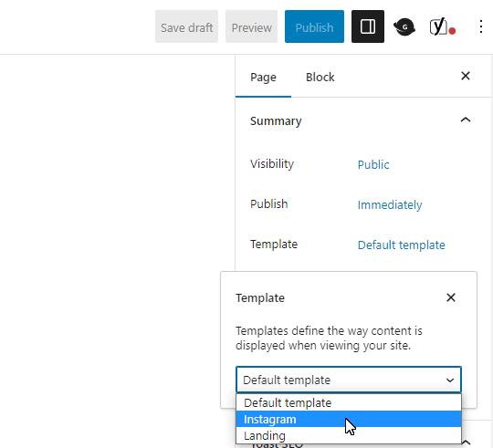Switch to the Page tab

click(x=263, y=77)
